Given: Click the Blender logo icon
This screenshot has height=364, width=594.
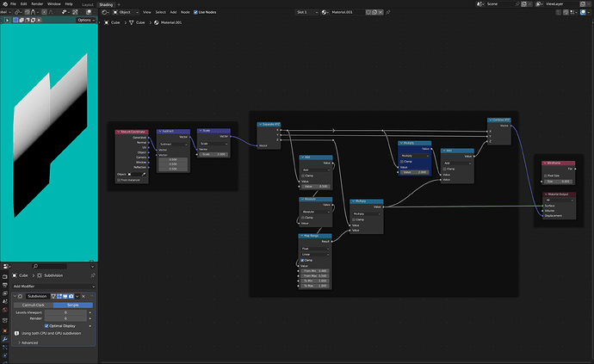Looking at the screenshot, I should pos(5,3).
